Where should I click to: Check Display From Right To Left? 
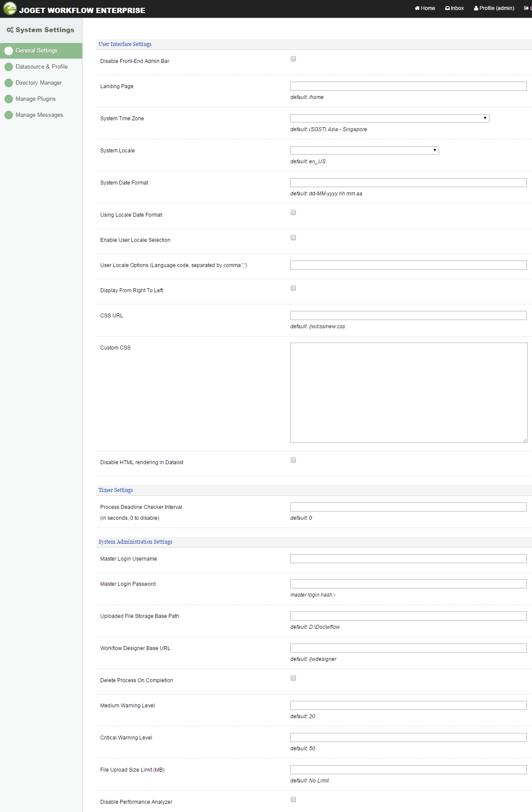click(x=293, y=288)
